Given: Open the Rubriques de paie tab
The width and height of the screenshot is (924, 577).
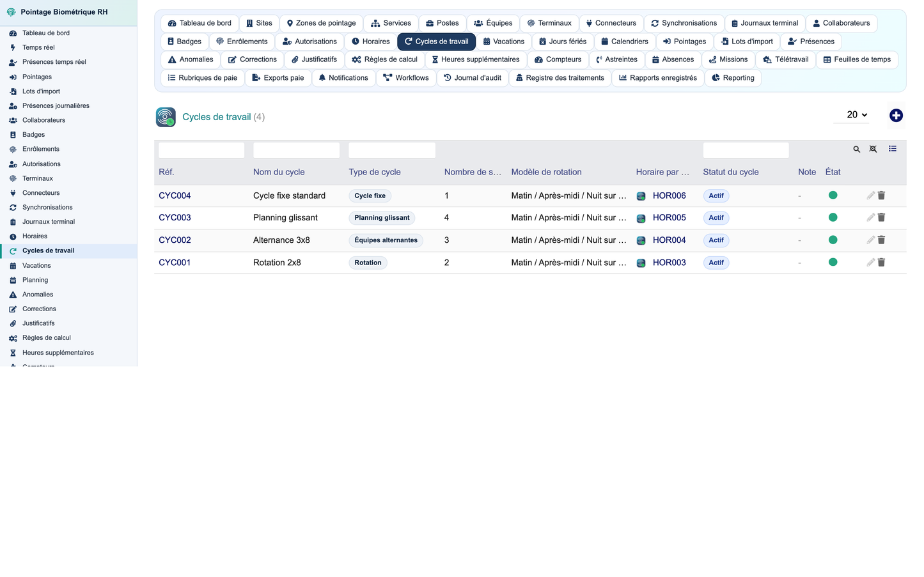Looking at the screenshot, I should click(202, 78).
